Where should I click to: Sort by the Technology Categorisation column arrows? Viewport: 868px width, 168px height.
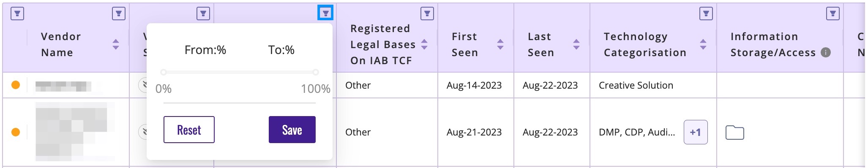[703, 44]
